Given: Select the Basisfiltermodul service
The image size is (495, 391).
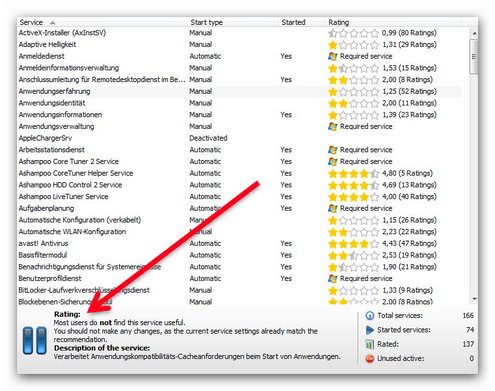Looking at the screenshot, I should pyautogui.click(x=43, y=255).
